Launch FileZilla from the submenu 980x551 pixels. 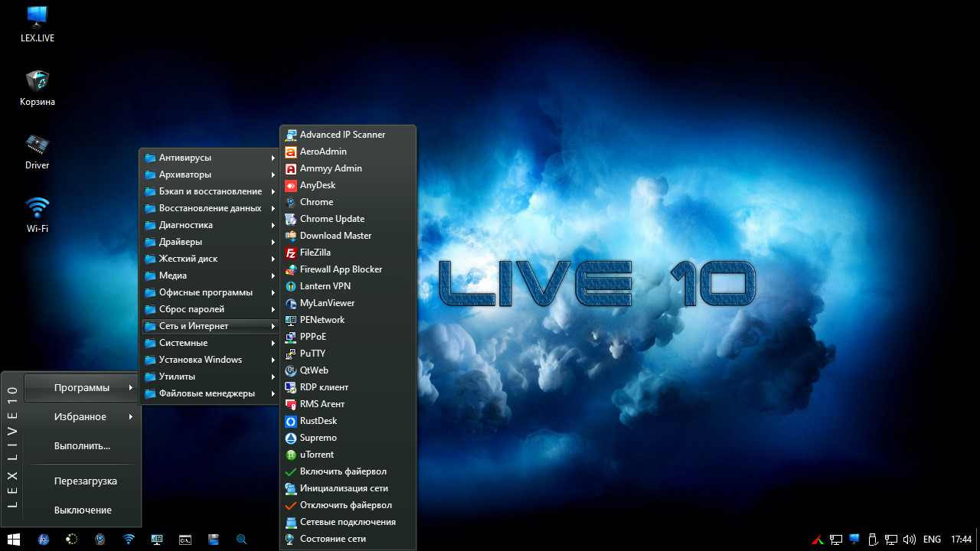[x=315, y=253]
